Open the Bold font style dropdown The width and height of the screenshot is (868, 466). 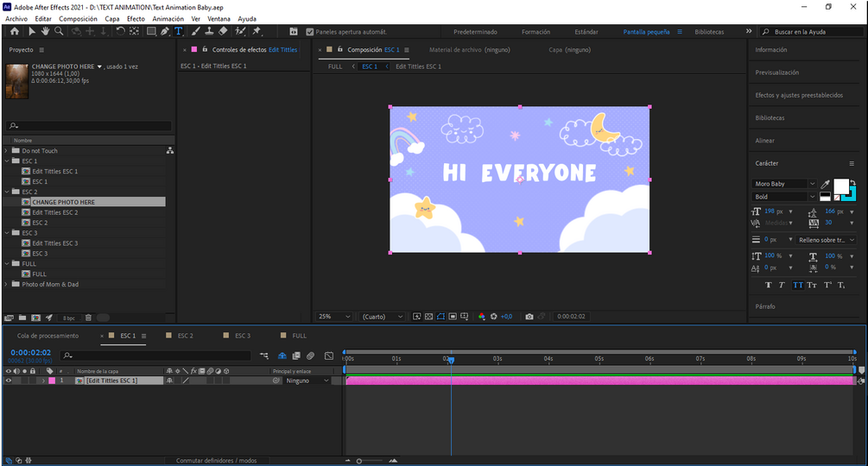784,197
